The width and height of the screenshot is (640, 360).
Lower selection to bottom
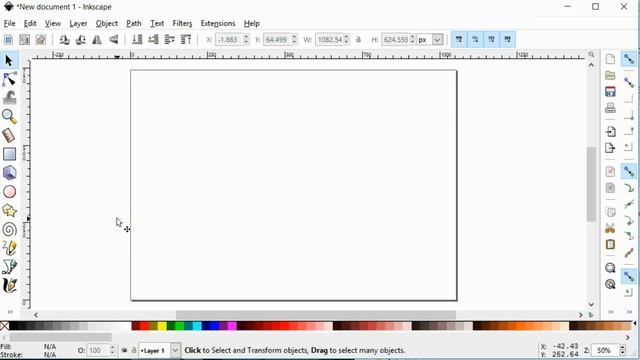click(137, 40)
